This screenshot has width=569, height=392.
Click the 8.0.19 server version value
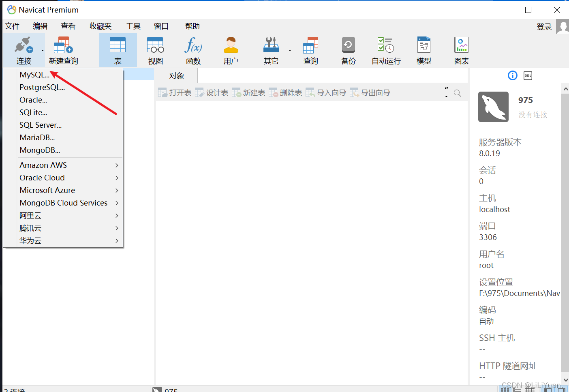(x=490, y=154)
